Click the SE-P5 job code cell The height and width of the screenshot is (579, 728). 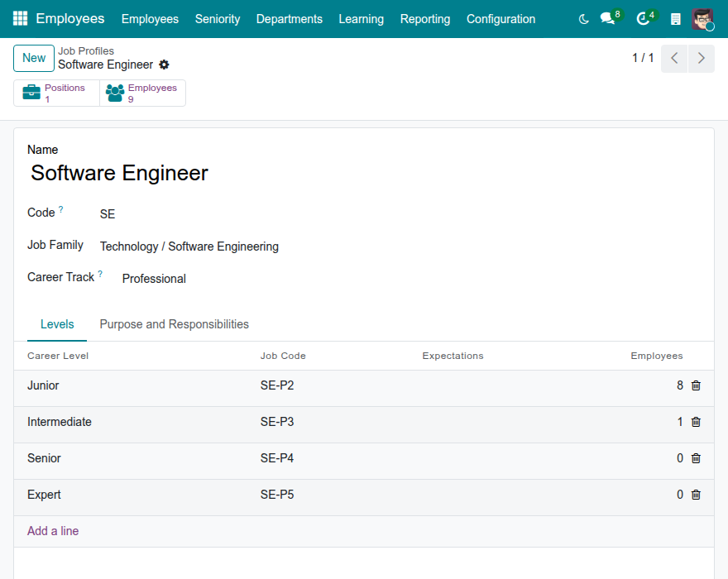[277, 495]
